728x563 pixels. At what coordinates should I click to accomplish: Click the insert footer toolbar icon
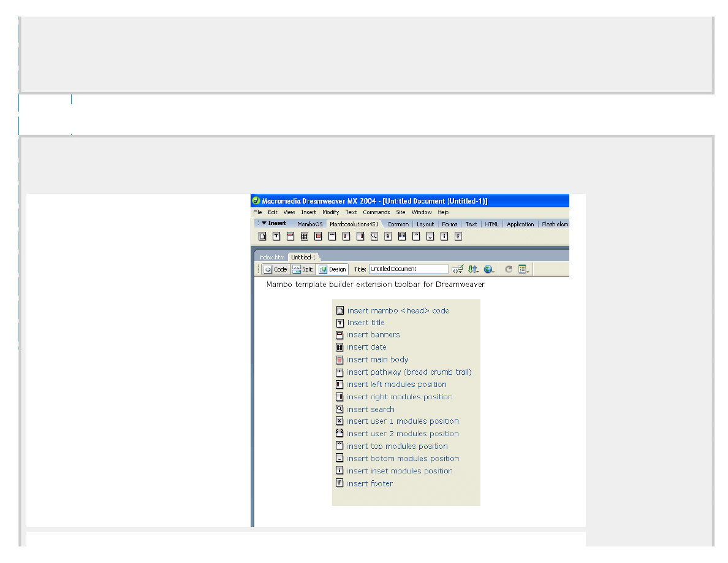click(457, 236)
